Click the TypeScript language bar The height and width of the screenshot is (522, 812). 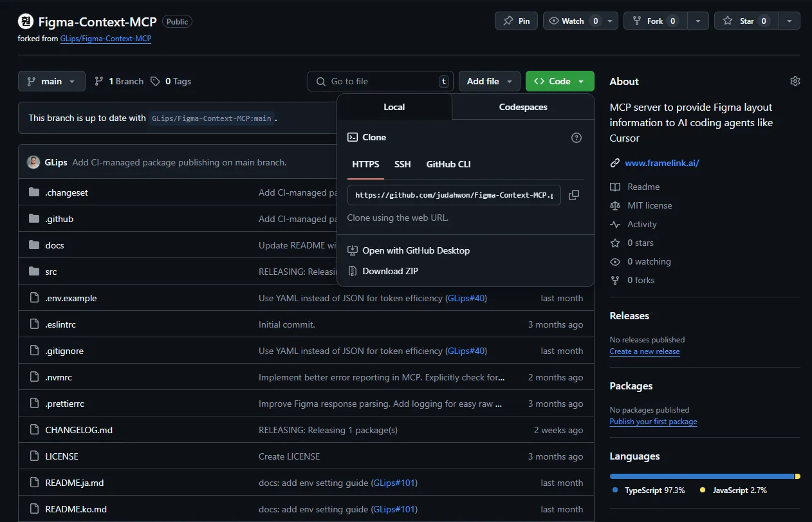pos(701,476)
